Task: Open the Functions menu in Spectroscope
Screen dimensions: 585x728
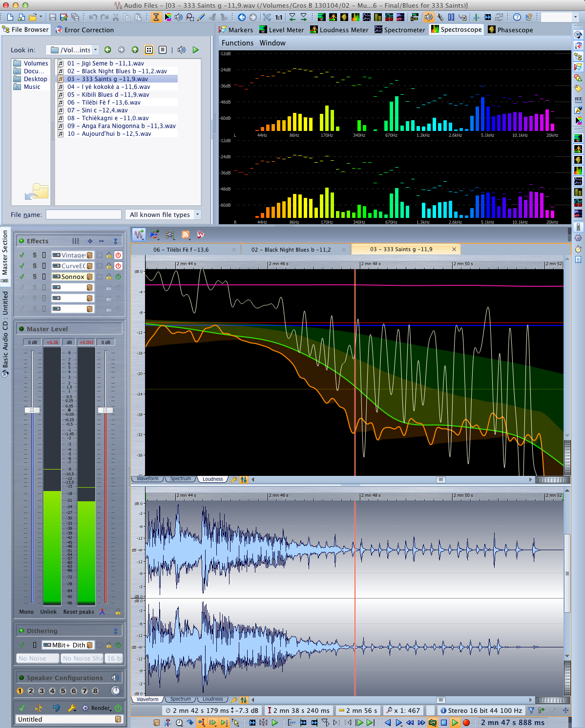Action: click(237, 43)
